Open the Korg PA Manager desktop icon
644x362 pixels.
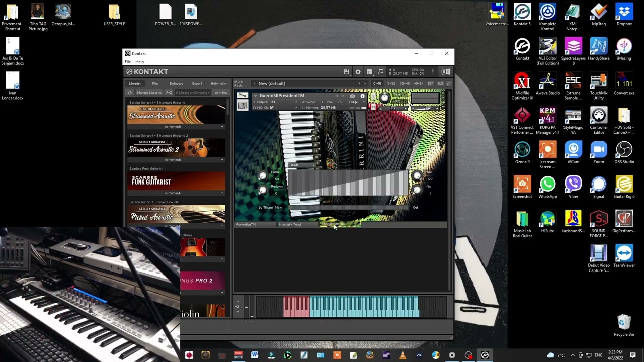point(547,120)
